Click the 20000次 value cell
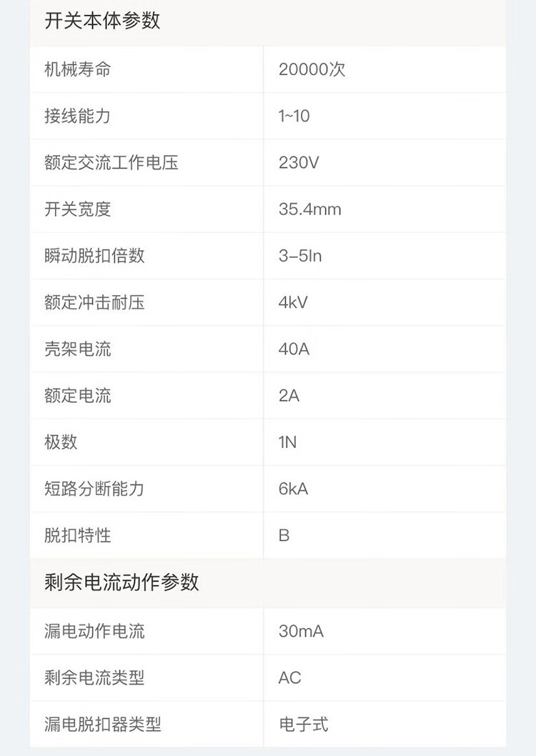The width and height of the screenshot is (536, 756). pyautogui.click(x=312, y=69)
